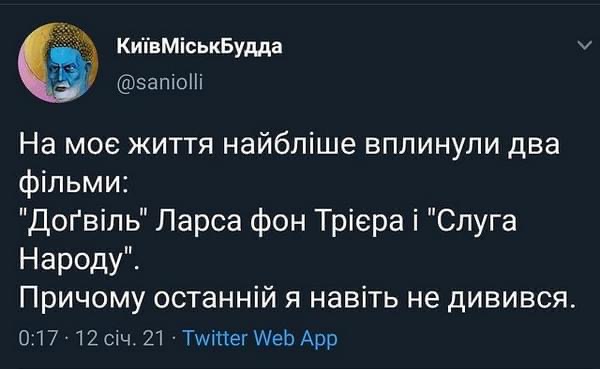Click the word "Народу" in the tweet

(x=70, y=260)
